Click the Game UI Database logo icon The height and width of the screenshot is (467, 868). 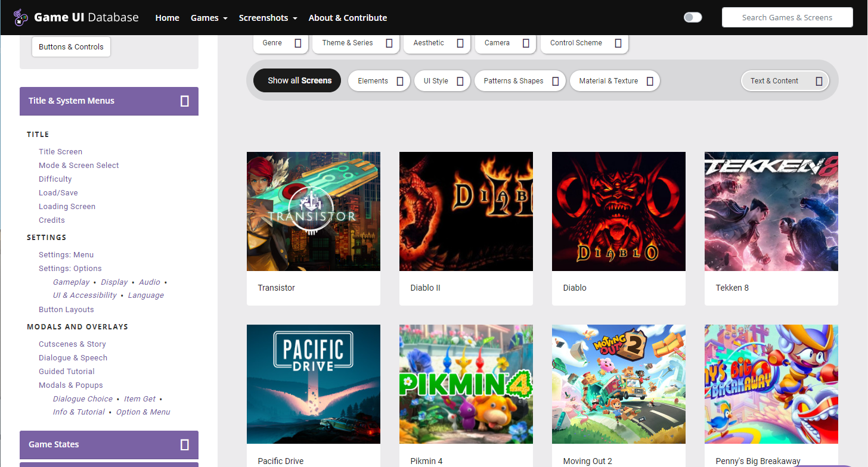click(x=21, y=18)
